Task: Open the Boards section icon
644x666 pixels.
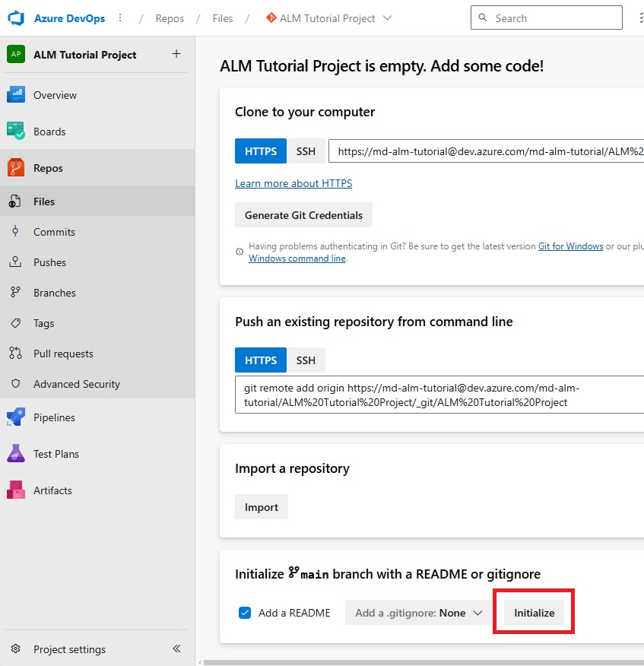Action: pyautogui.click(x=16, y=132)
